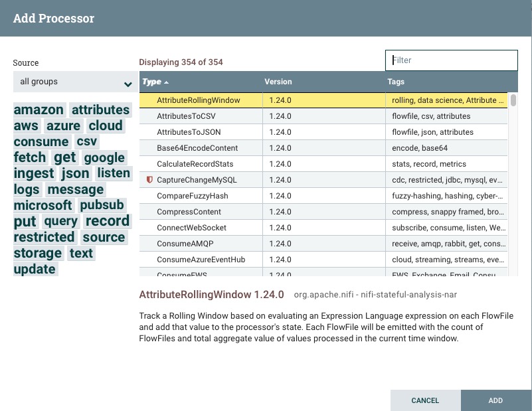
Task: Sort processors by the Version column header
Action: coord(278,82)
